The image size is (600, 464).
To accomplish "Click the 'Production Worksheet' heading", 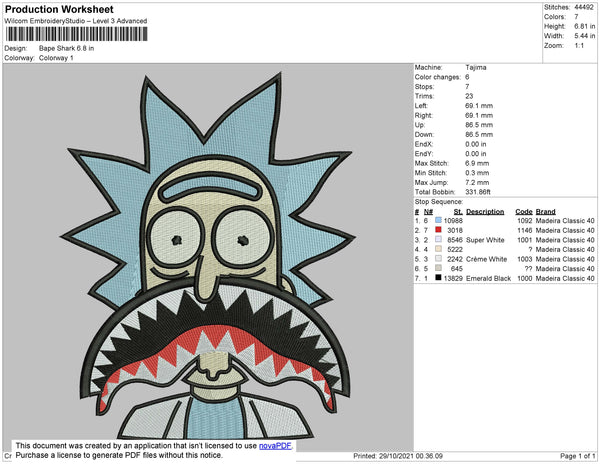I will (59, 10).
